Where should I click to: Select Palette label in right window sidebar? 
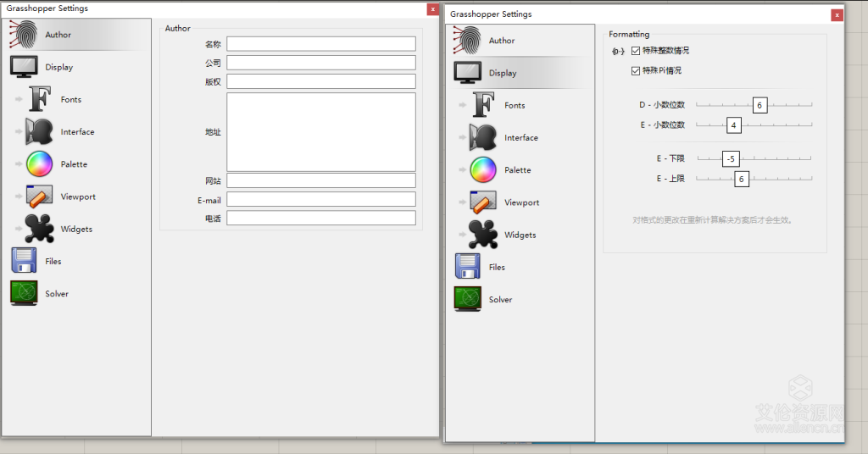point(518,169)
